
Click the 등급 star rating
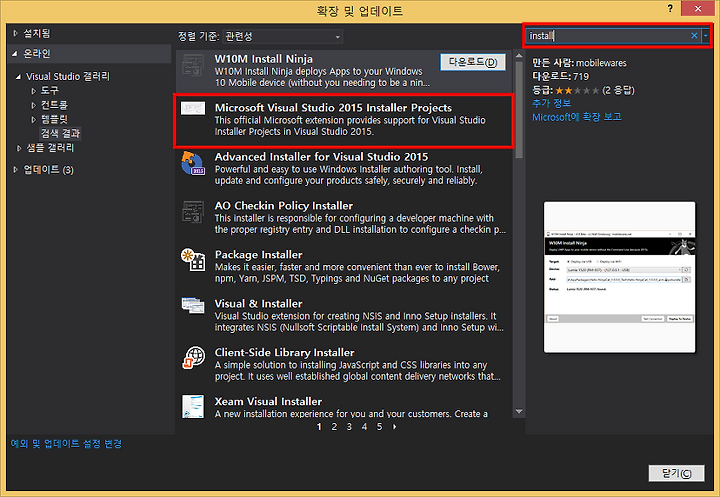pos(577,90)
